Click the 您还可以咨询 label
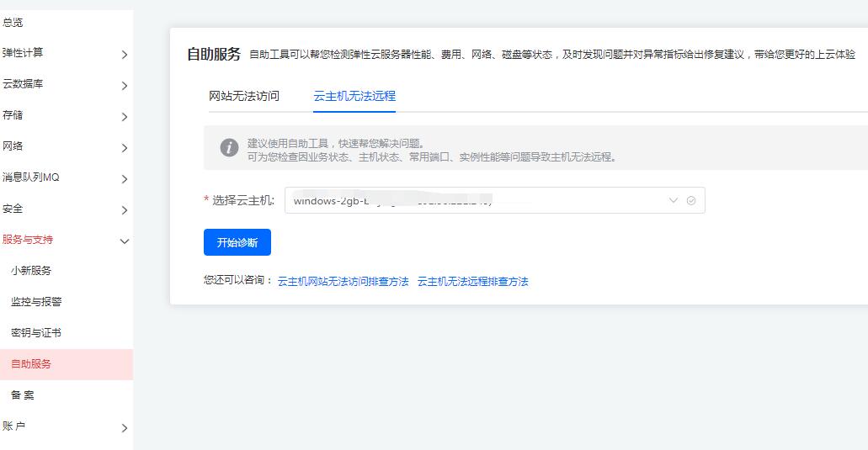Viewport: 868px width, 450px height. (x=238, y=280)
